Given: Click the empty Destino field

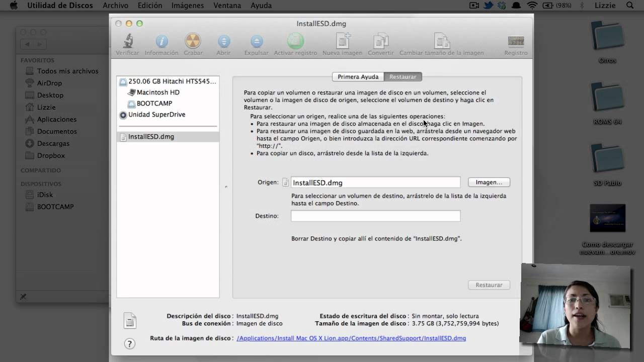Looking at the screenshot, I should 375,216.
